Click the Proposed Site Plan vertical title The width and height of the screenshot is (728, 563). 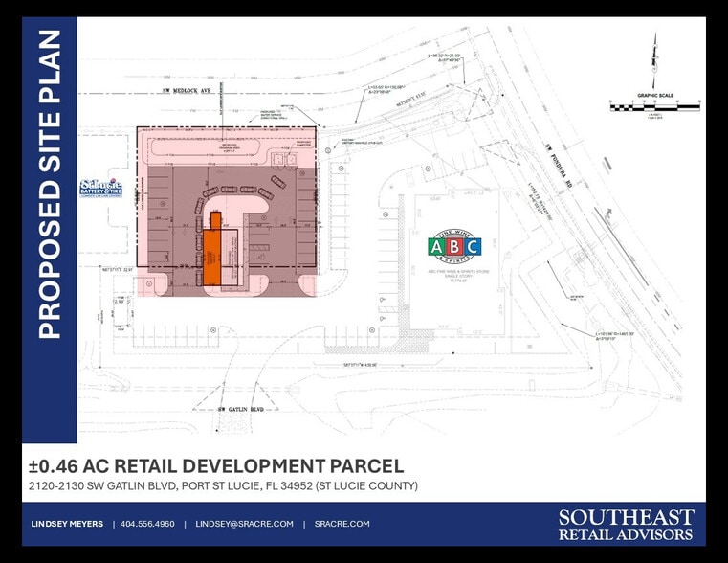(x=49, y=184)
